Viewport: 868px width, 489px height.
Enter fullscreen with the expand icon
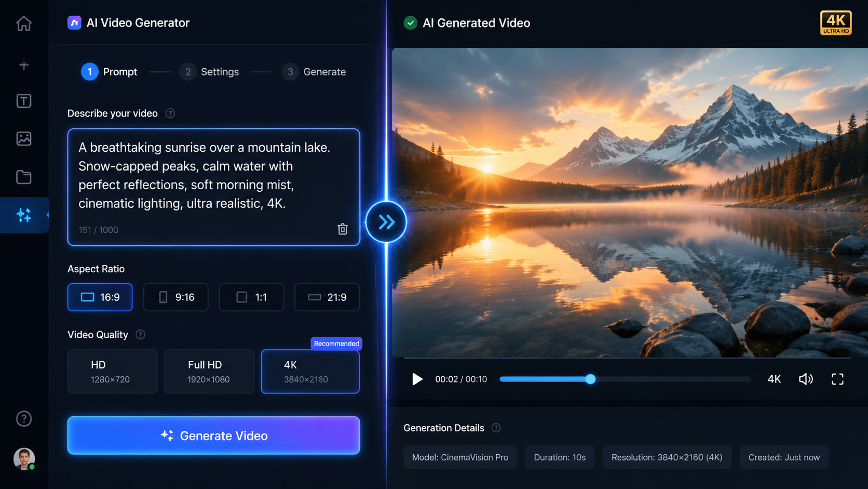pos(837,379)
